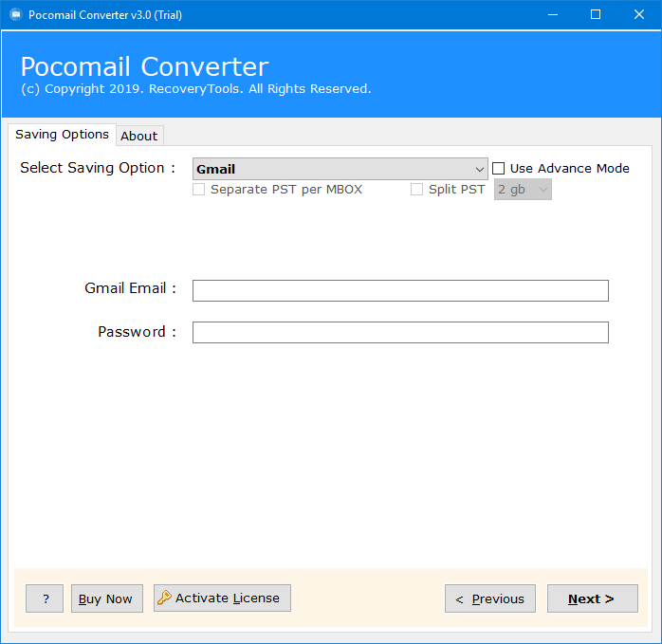Minimize the Pocomail Converter window
The height and width of the screenshot is (644, 662).
point(553,15)
